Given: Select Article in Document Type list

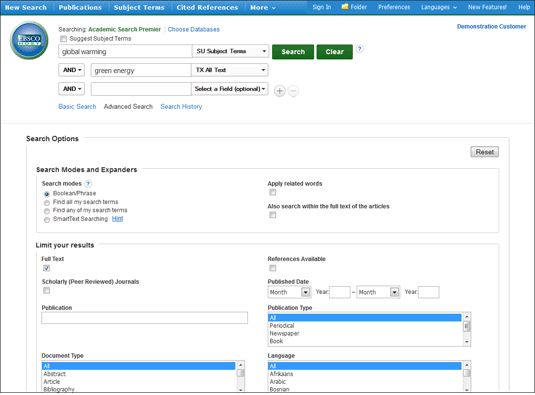Looking at the screenshot, I should [139, 382].
